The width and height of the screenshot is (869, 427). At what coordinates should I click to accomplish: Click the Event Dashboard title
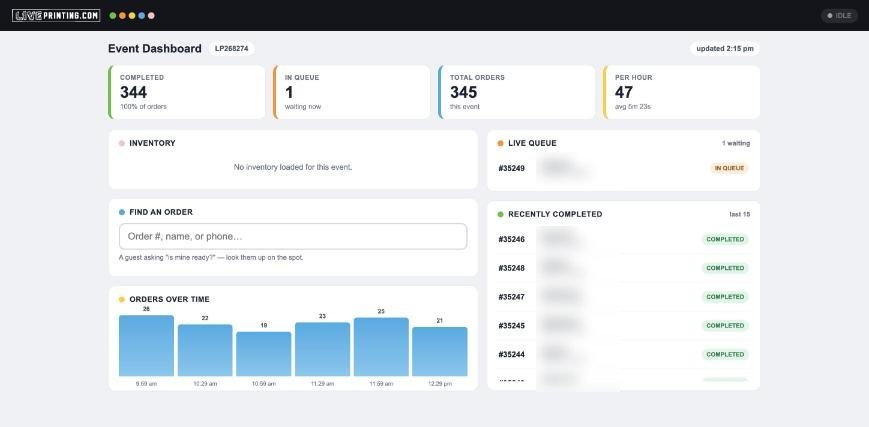pyautogui.click(x=155, y=48)
